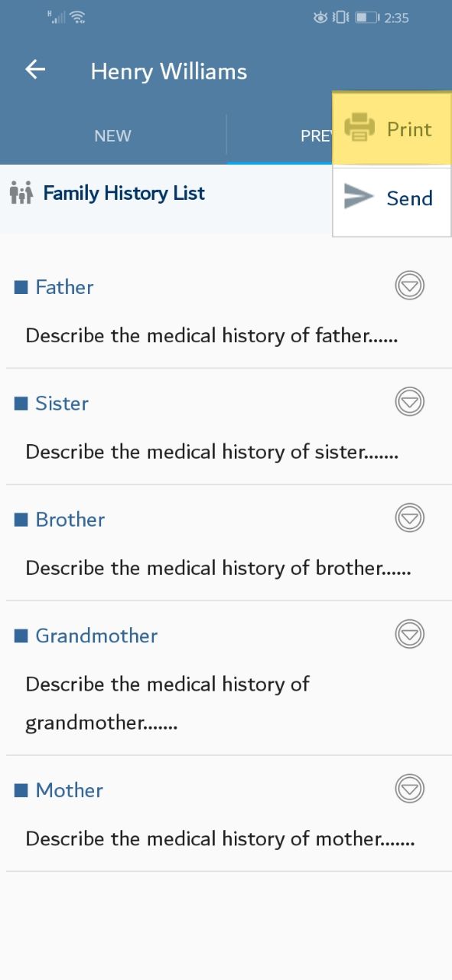Viewport: 452px width, 980px height.
Task: Go back using the arrow icon
Action: [x=35, y=70]
